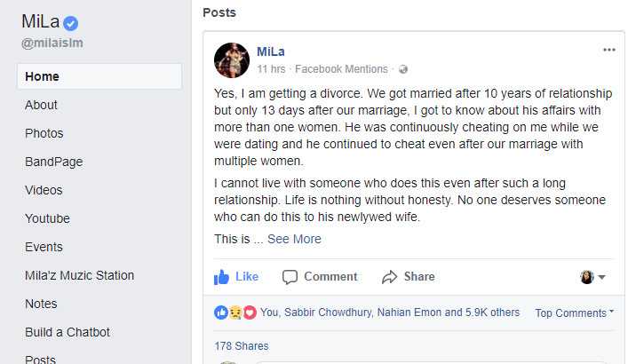Click the thumbs-up Like icon
This screenshot has width=628, height=364.
[x=221, y=277]
